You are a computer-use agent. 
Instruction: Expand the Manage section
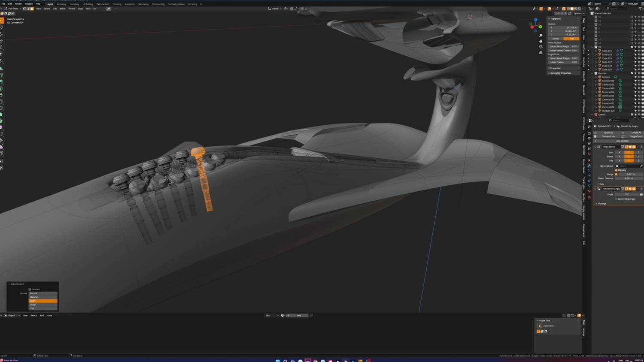[x=597, y=204]
